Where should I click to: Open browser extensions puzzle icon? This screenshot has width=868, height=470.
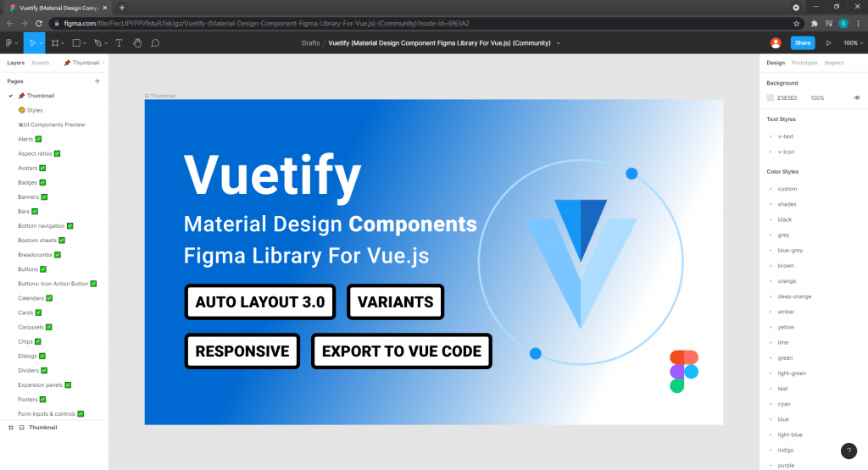(x=815, y=23)
